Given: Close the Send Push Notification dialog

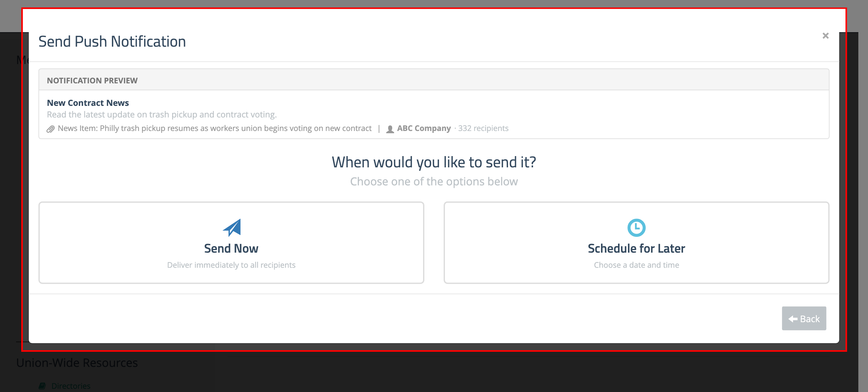Looking at the screenshot, I should [825, 35].
